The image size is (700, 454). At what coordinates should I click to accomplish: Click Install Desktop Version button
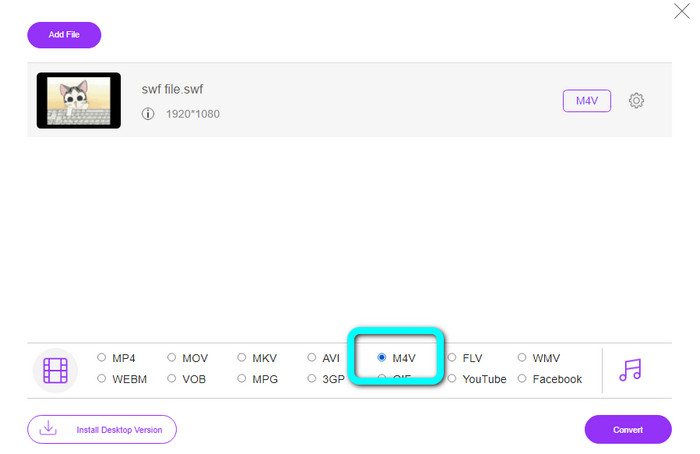pos(102,430)
